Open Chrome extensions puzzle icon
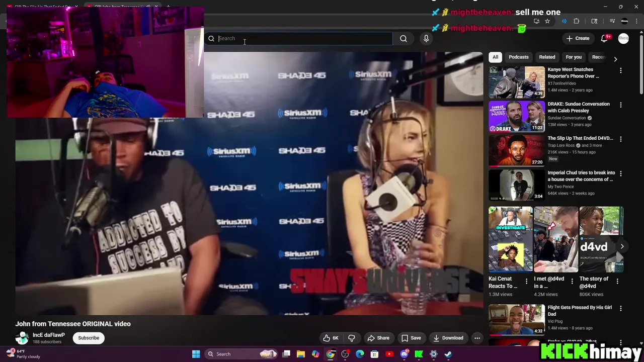 pos(577,21)
